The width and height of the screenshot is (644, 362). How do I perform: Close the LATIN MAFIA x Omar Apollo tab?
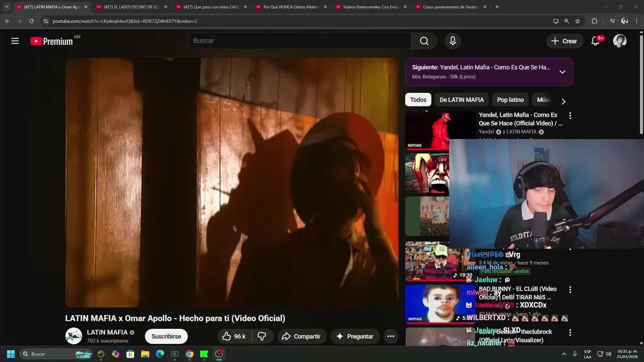click(86, 7)
